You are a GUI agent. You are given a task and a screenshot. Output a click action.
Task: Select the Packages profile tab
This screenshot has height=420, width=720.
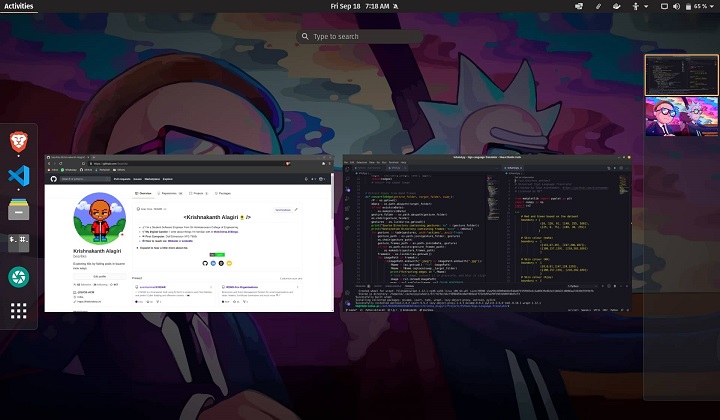click(x=223, y=194)
